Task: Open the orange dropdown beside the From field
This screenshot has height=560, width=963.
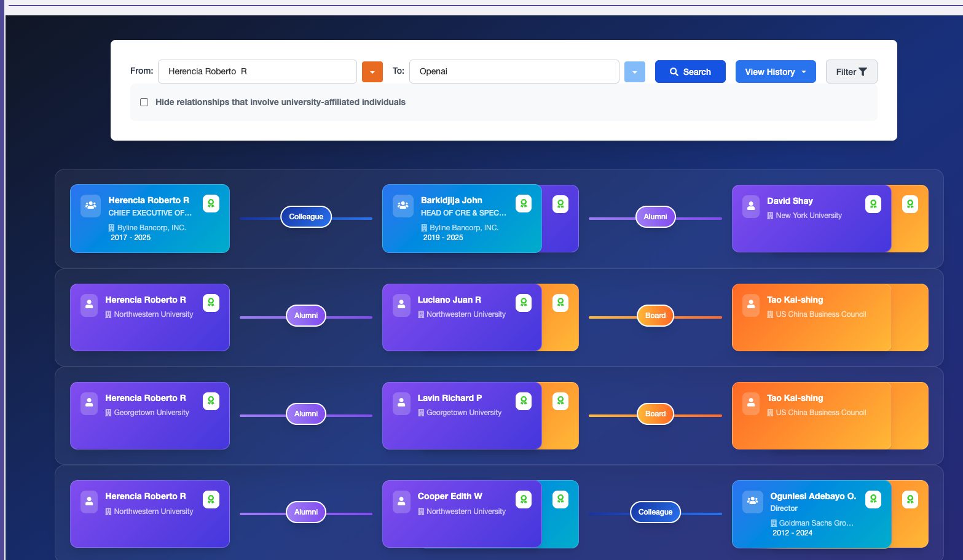Action: [x=372, y=72]
